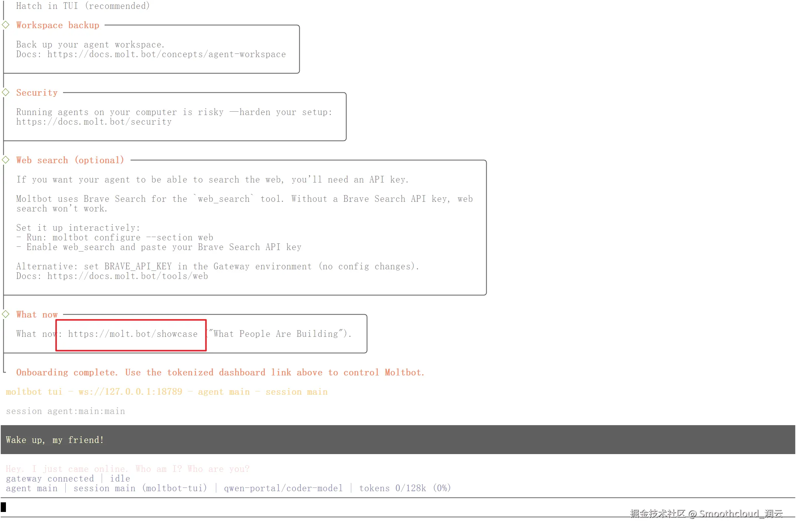Click diamond marker beside Web search heading

point(6,160)
